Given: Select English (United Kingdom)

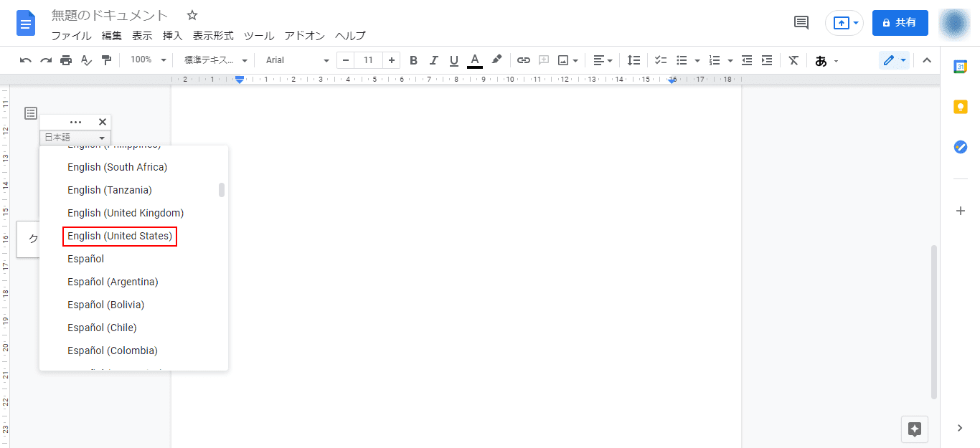Looking at the screenshot, I should (126, 213).
